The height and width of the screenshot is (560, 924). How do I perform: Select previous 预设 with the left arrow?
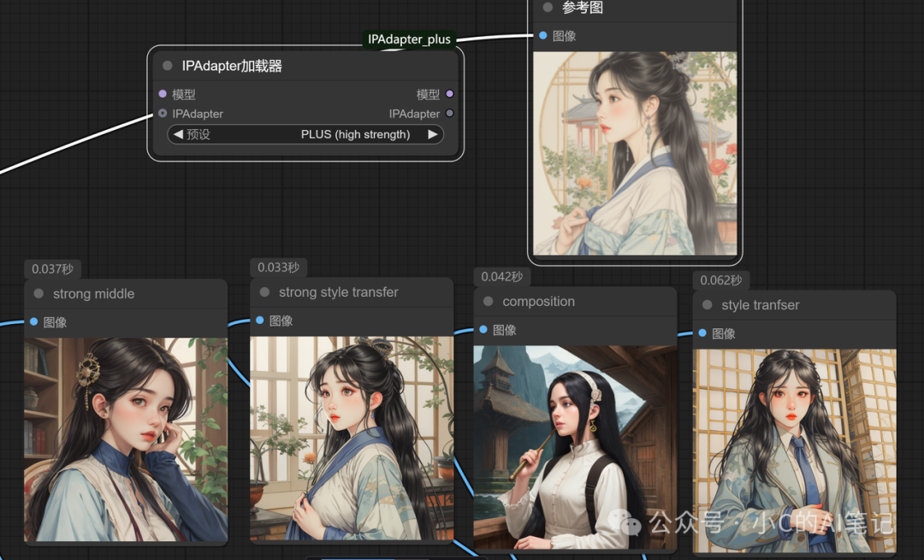(178, 134)
